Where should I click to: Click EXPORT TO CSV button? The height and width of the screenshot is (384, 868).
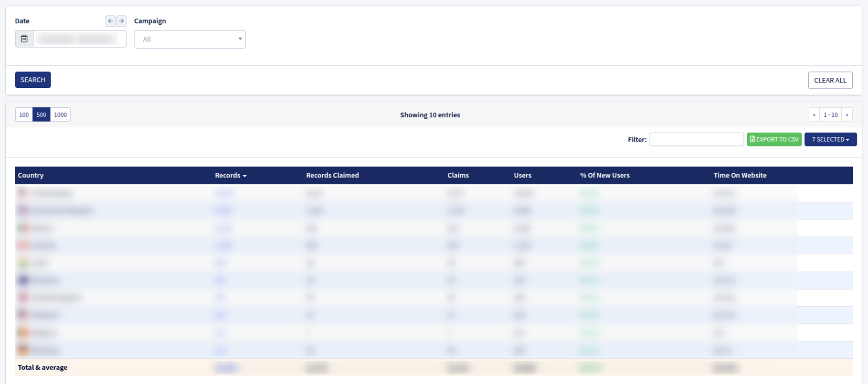tap(774, 139)
